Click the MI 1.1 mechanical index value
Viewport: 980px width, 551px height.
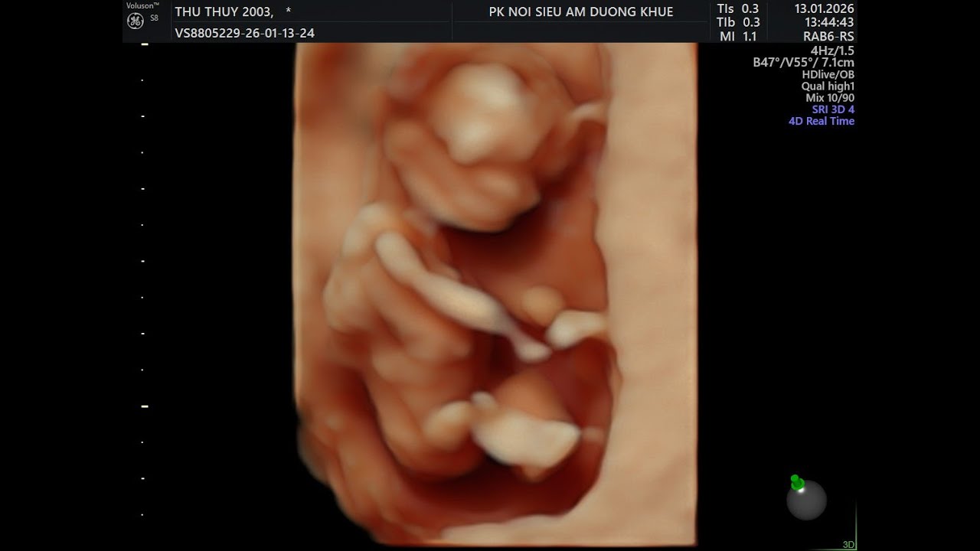click(x=738, y=36)
